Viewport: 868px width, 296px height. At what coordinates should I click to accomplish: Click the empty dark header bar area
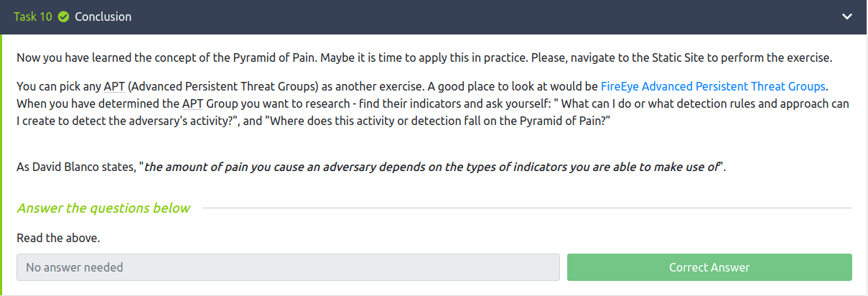(x=467, y=17)
